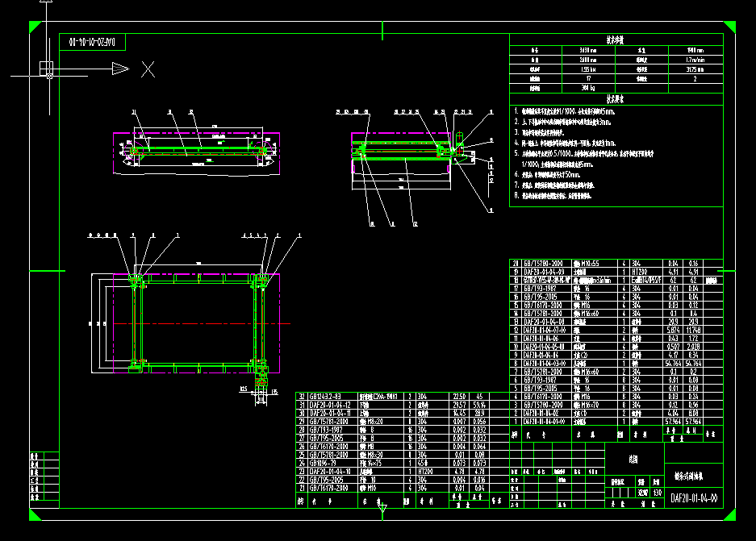Select total weight 11.748 in row 12

(693, 331)
